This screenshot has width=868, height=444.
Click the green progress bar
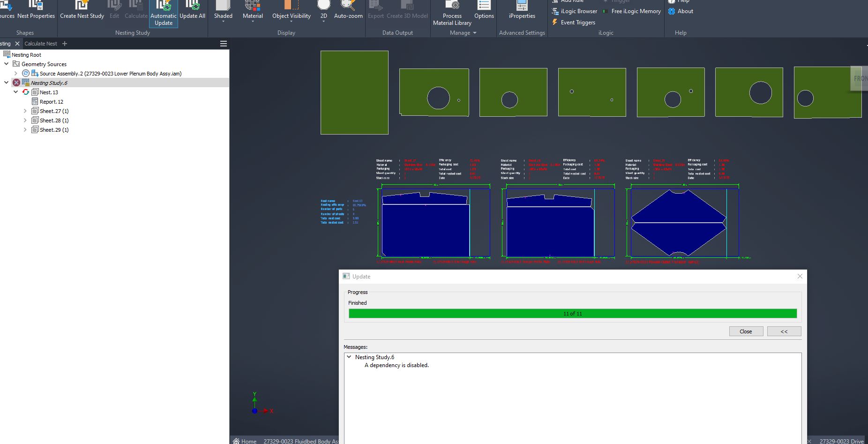(x=572, y=314)
